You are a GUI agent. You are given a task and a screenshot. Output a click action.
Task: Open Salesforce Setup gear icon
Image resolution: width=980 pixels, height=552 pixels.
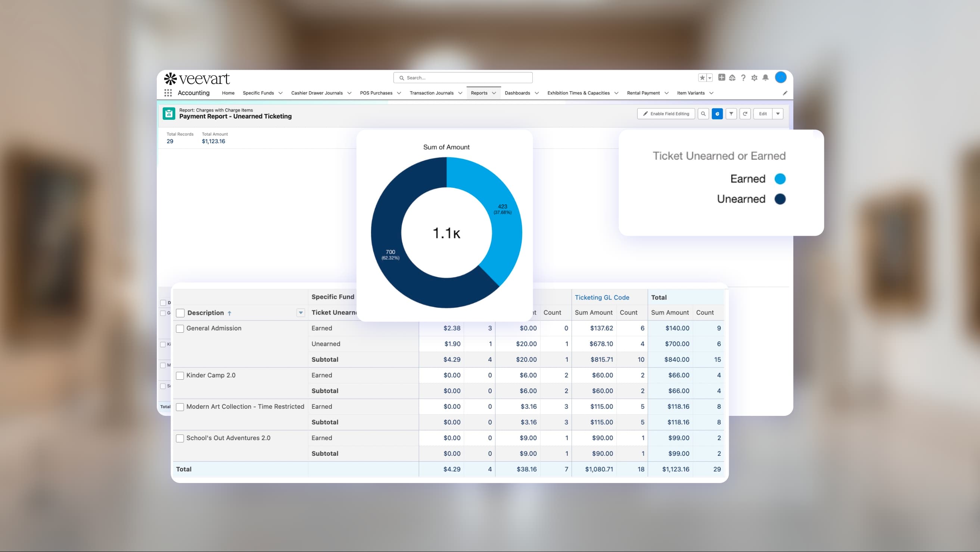tap(754, 78)
